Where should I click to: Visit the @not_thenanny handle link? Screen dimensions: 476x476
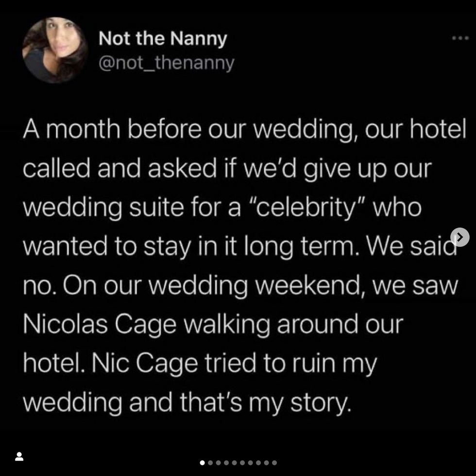click(x=166, y=63)
